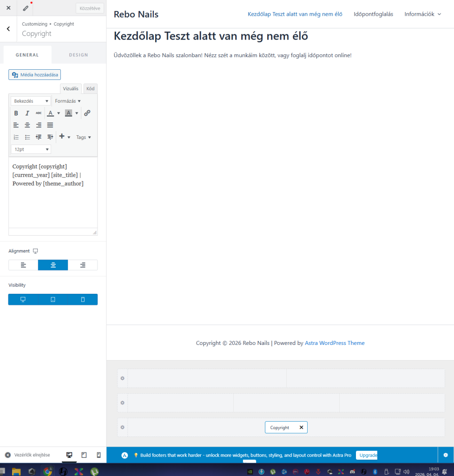Expand the 12pt font size dropdown
This screenshot has width=454, height=476.
pyautogui.click(x=31, y=149)
